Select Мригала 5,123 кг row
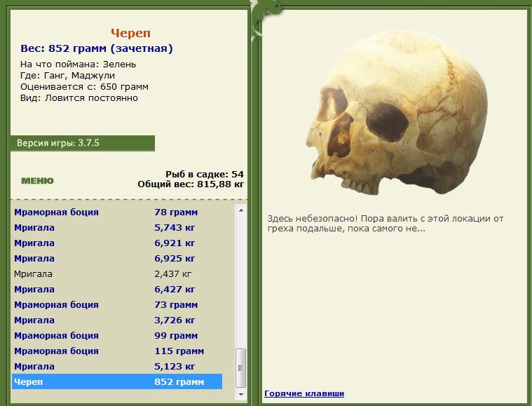 tap(117, 366)
